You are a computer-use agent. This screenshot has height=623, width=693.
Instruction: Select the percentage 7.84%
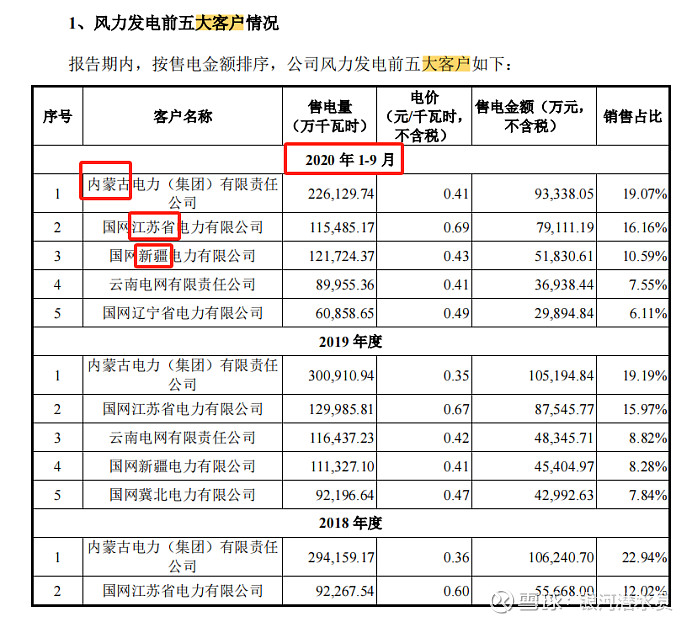tap(648, 495)
